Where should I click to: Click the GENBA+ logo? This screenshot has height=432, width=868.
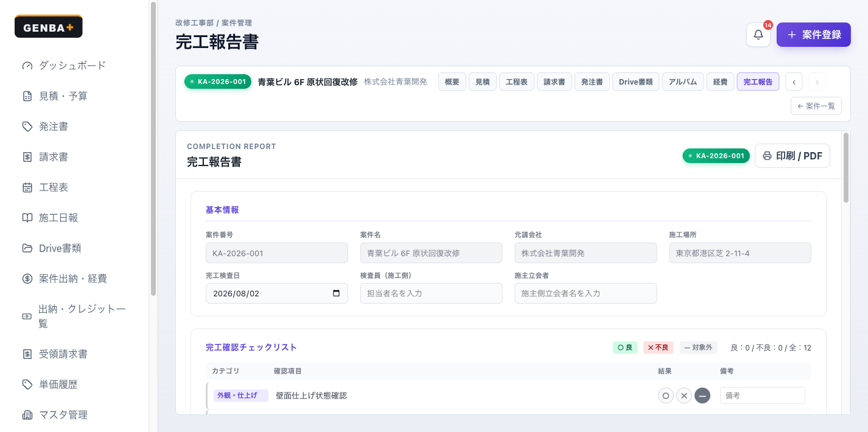pyautogui.click(x=49, y=27)
